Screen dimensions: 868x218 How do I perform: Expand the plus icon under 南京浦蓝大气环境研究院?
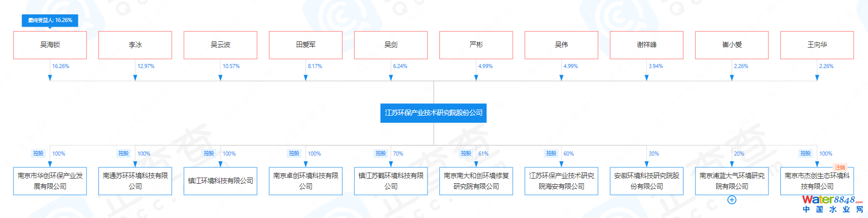click(x=732, y=200)
